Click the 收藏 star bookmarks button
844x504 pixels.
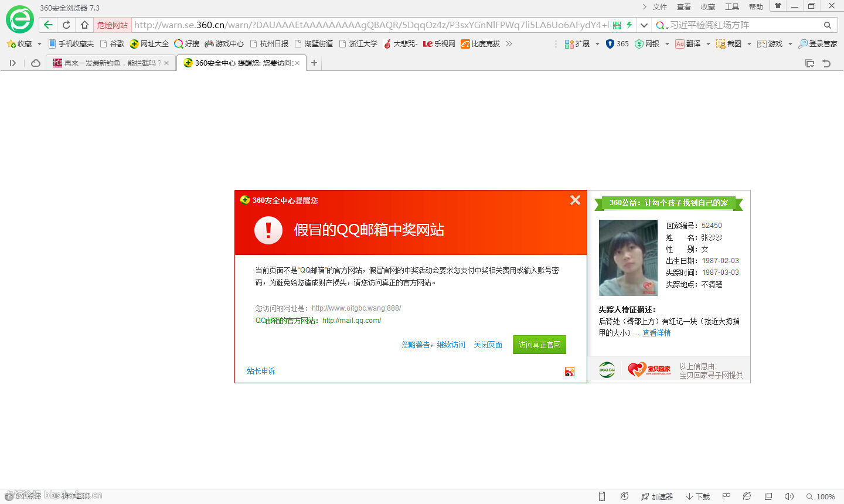click(x=19, y=44)
